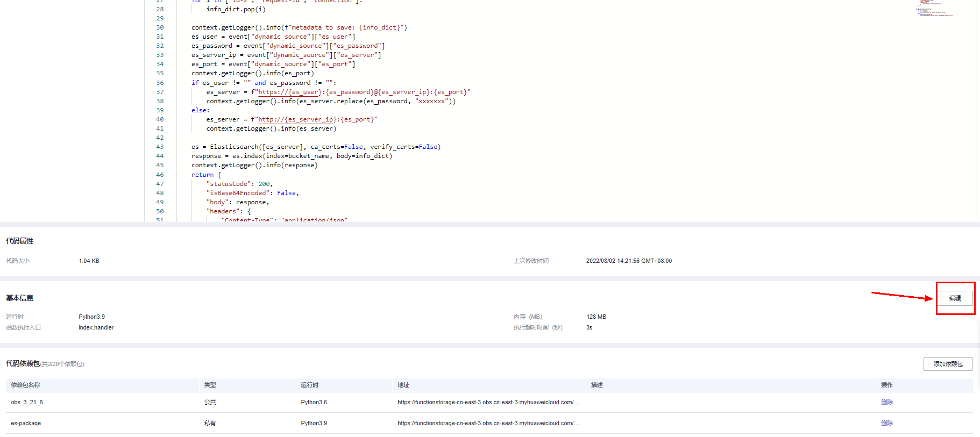Image resolution: width=980 pixels, height=437 pixels.
Task: Click line number 36 in the gutter
Action: 160,83
